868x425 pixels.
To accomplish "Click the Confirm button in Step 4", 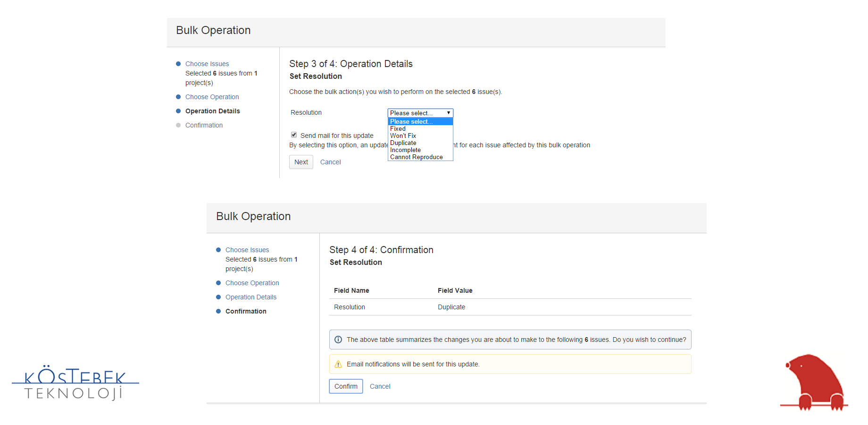I will point(346,386).
